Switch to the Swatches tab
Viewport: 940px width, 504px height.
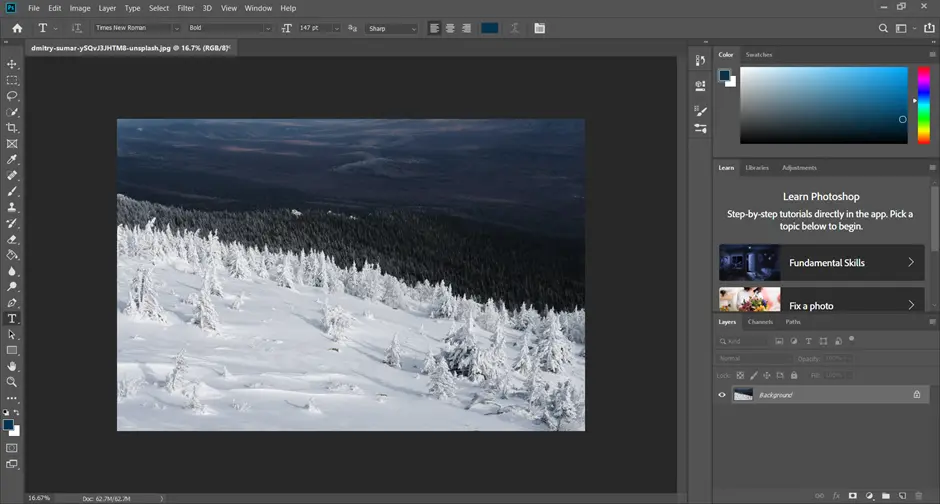pos(758,55)
